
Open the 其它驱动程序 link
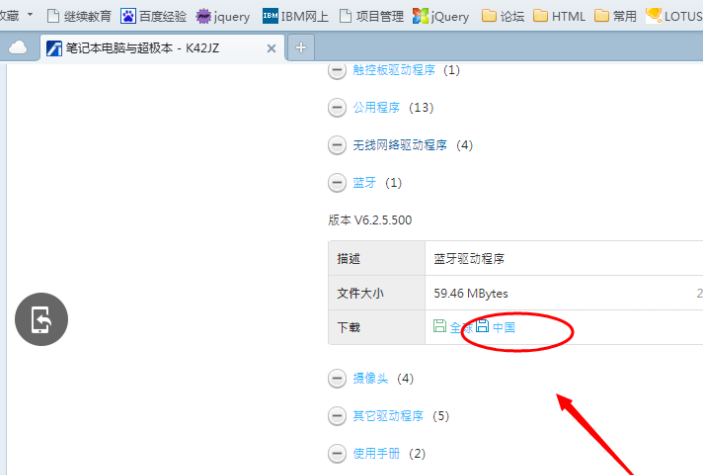pyautogui.click(x=388, y=416)
